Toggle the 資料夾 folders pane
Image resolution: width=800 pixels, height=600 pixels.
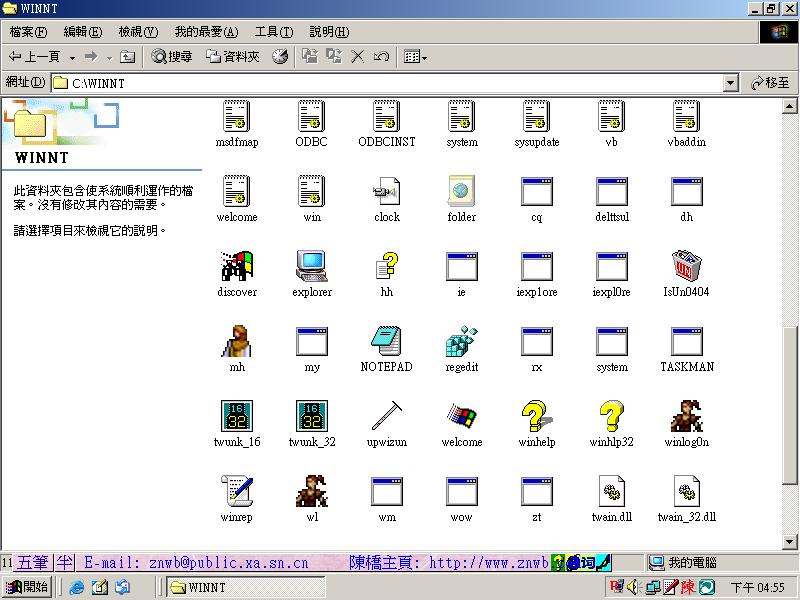tap(233, 57)
